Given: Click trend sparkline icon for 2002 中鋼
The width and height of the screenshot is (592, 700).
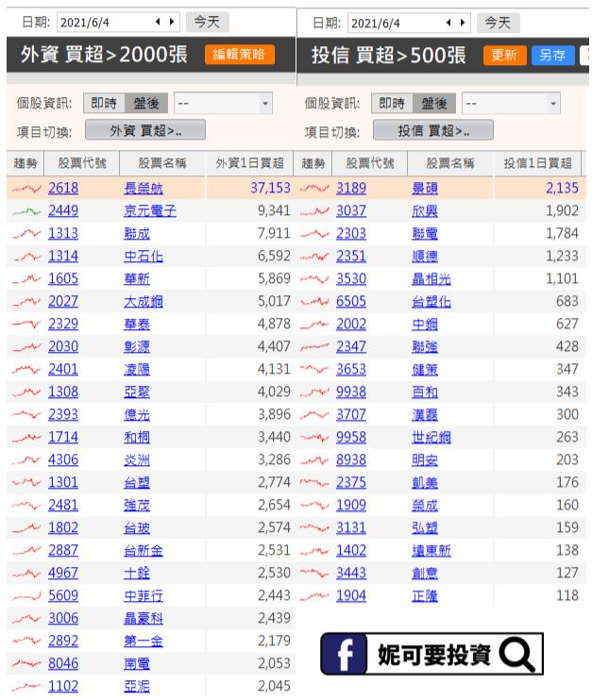Looking at the screenshot, I should point(314,325).
